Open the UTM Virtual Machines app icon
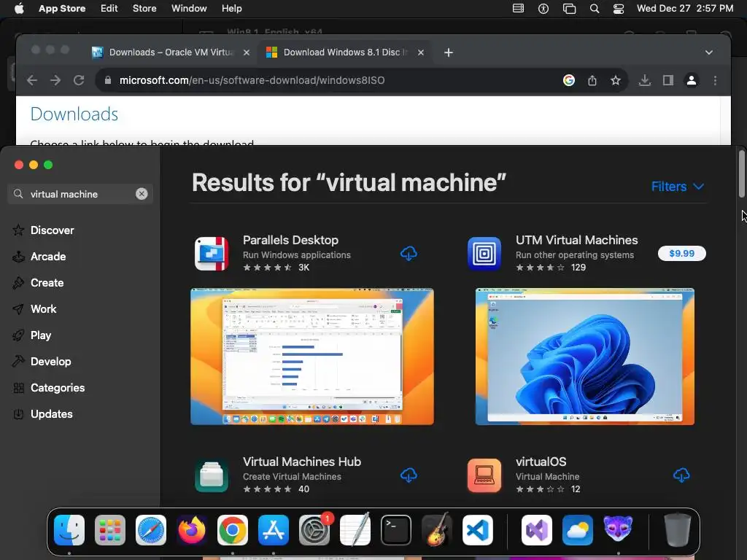Image resolution: width=747 pixels, height=560 pixels. point(484,253)
